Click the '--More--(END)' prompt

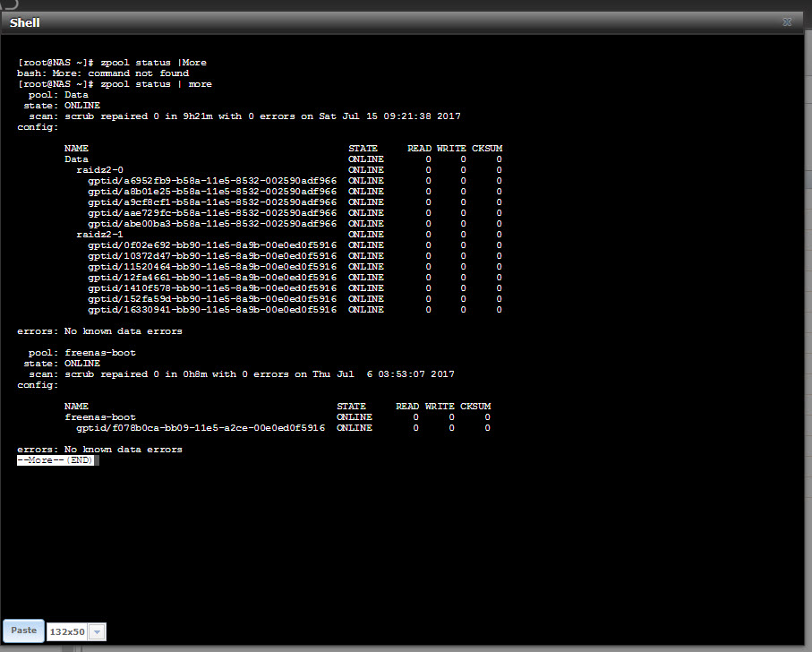[x=56, y=460]
